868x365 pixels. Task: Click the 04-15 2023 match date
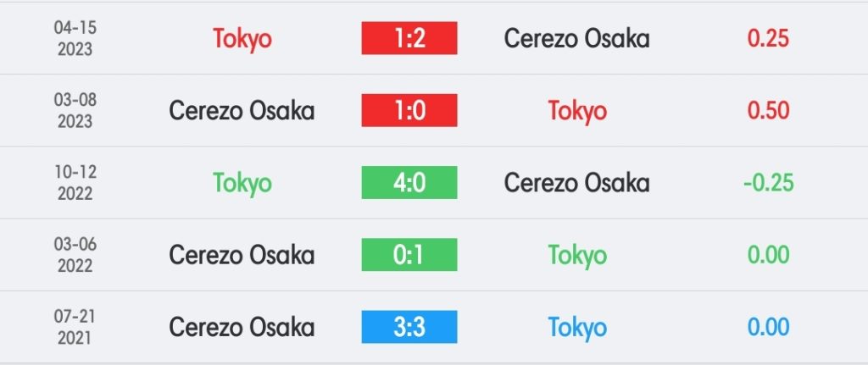(x=75, y=38)
